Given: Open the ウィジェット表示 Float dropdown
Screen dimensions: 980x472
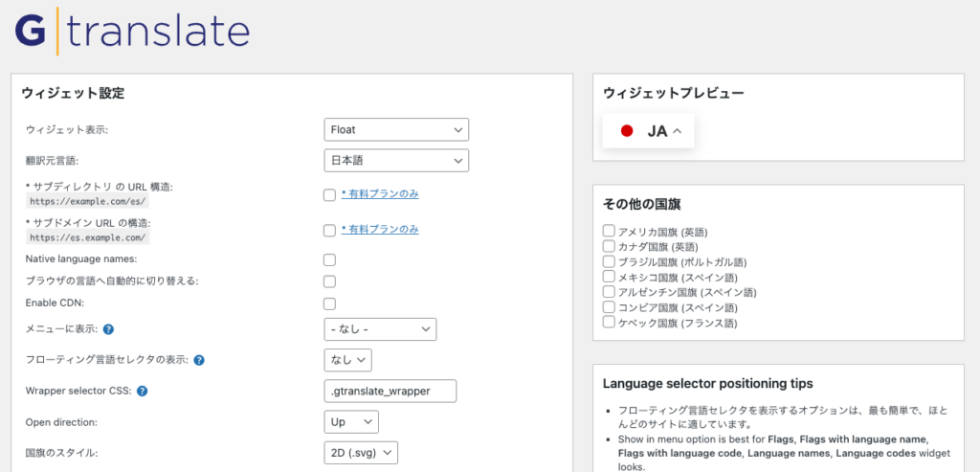Looking at the screenshot, I should (x=396, y=129).
